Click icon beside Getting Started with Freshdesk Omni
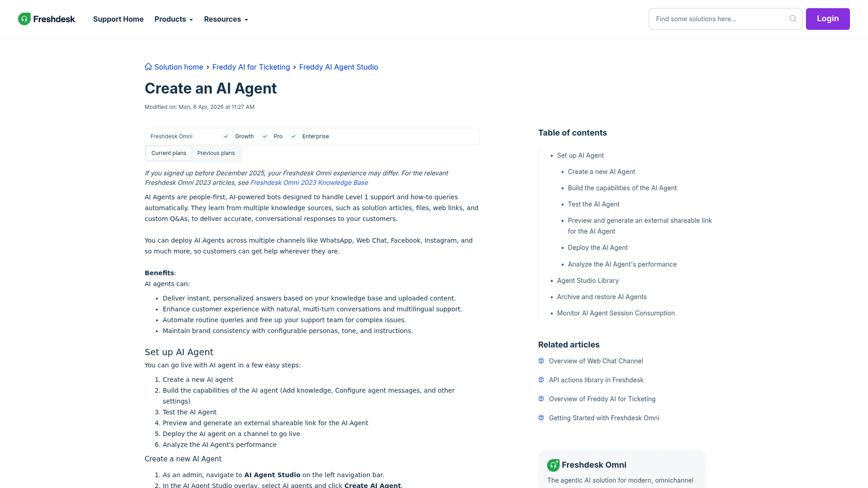Image resolution: width=868 pixels, height=488 pixels. (x=541, y=418)
